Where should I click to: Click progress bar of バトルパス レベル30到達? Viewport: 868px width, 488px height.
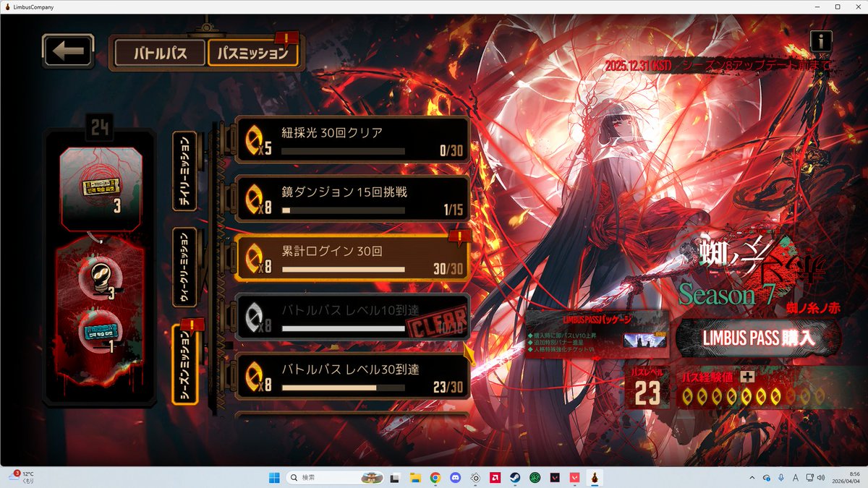pos(343,388)
